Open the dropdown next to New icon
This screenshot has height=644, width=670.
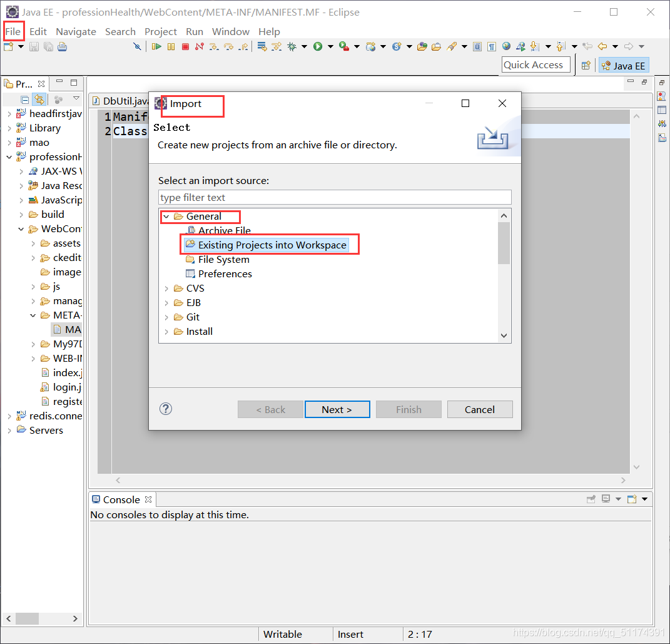point(21,46)
